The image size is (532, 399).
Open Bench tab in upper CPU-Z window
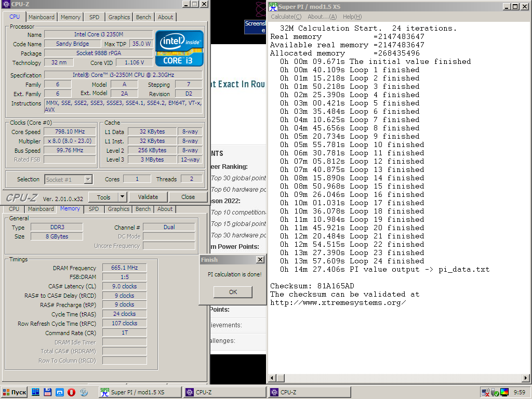pyautogui.click(x=143, y=17)
